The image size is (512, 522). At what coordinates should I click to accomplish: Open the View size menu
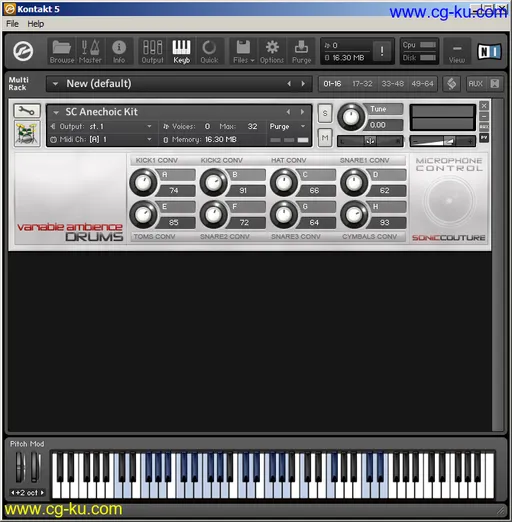point(457,52)
